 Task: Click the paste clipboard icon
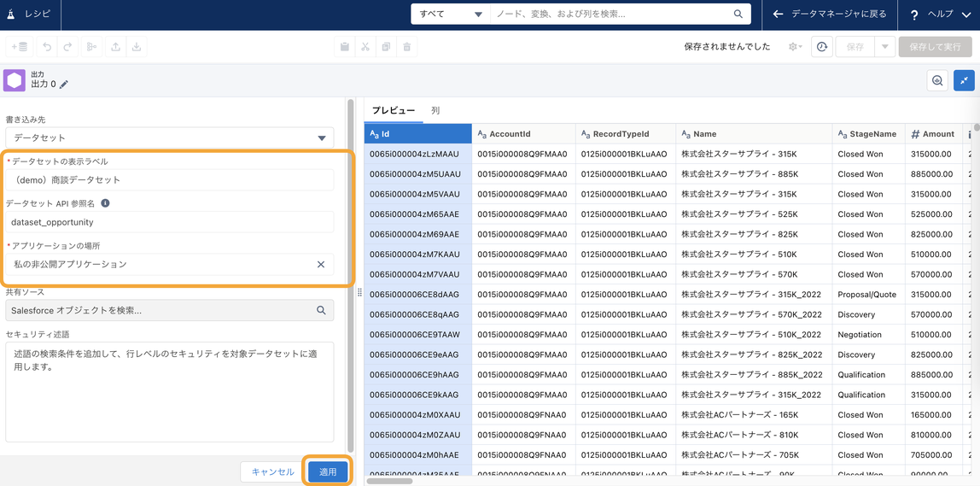click(x=344, y=47)
